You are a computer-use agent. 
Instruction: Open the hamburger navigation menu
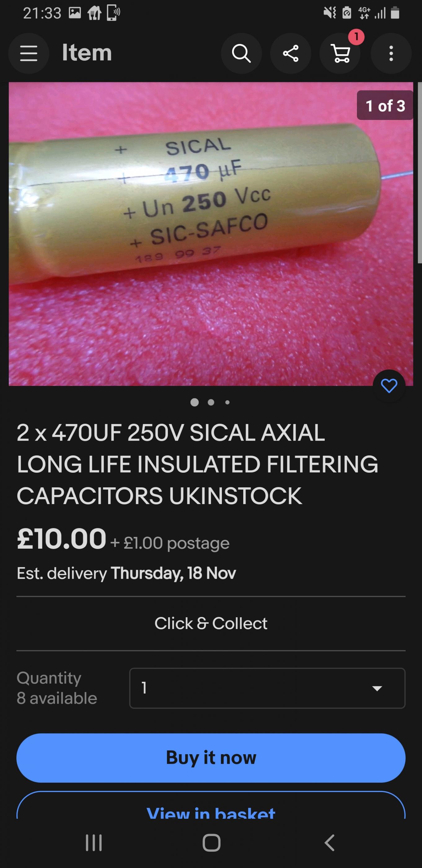(x=29, y=53)
